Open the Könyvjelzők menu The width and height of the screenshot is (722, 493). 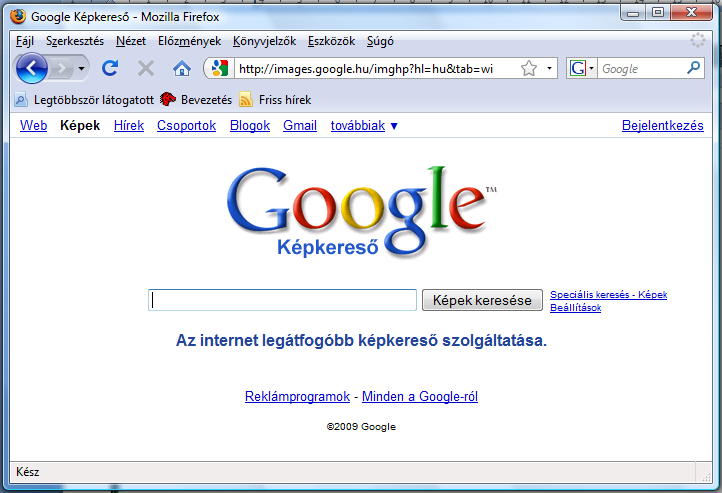264,41
